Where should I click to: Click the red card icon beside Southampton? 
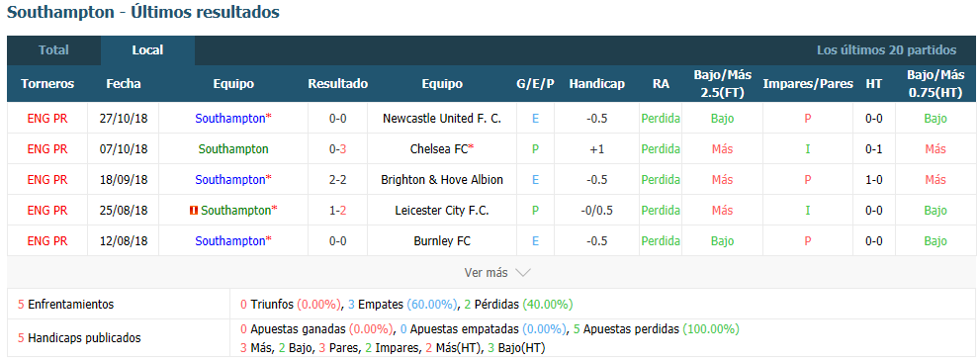point(193,211)
